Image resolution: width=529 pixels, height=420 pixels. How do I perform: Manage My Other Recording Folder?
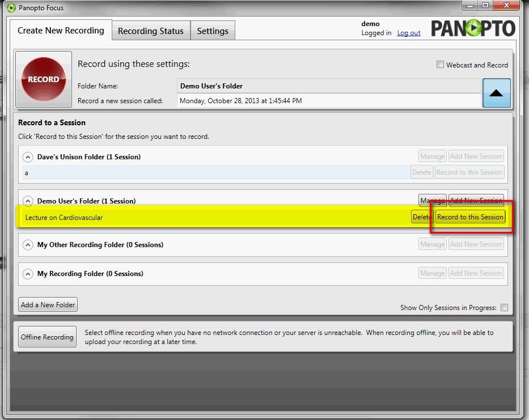[x=433, y=244]
